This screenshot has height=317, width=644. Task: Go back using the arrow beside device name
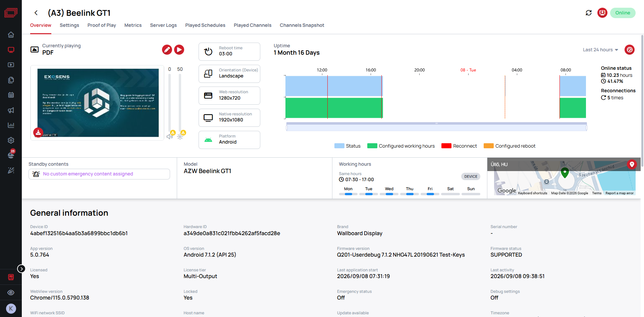(36, 13)
